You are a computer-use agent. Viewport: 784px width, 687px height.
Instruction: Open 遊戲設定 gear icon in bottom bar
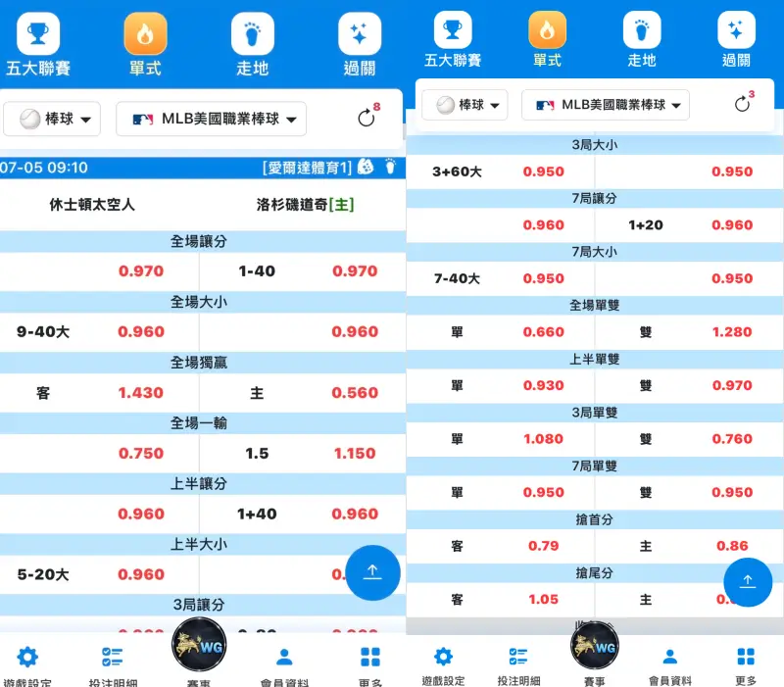pyautogui.click(x=27, y=657)
